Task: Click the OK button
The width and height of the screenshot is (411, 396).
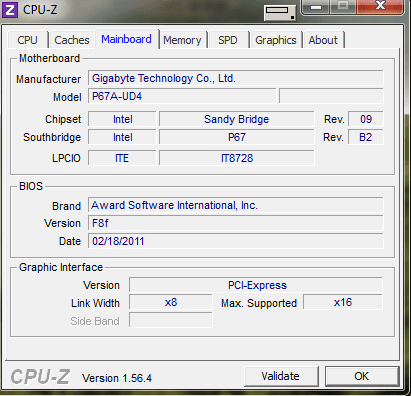Action: (362, 376)
